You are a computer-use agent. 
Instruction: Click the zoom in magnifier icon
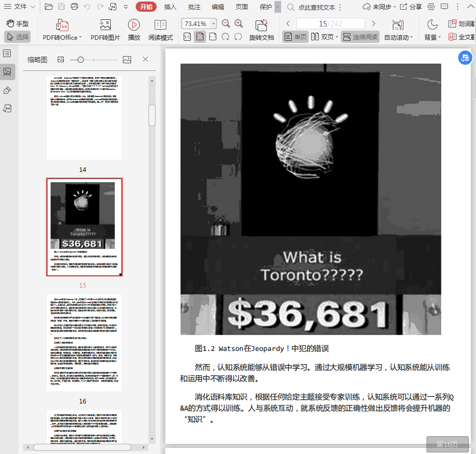pos(239,23)
